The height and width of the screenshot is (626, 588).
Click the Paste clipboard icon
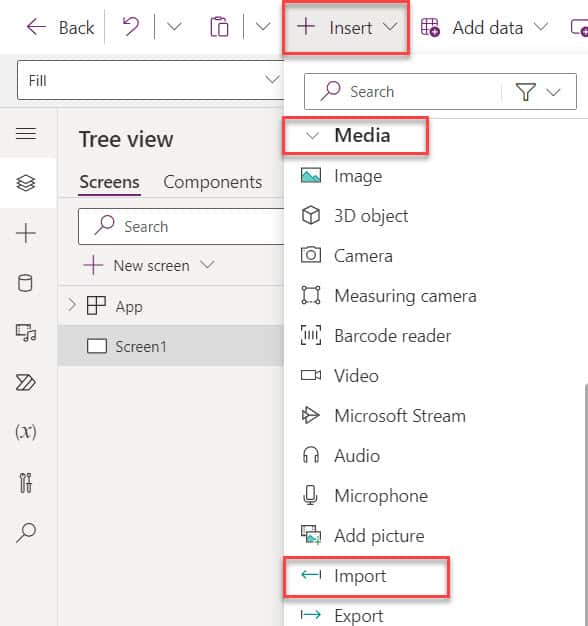tap(219, 27)
